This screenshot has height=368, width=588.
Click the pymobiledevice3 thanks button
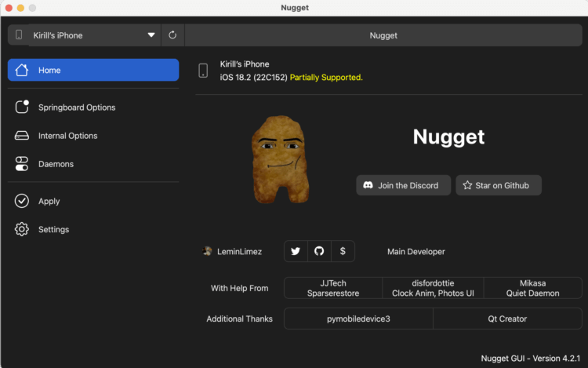pyautogui.click(x=358, y=319)
